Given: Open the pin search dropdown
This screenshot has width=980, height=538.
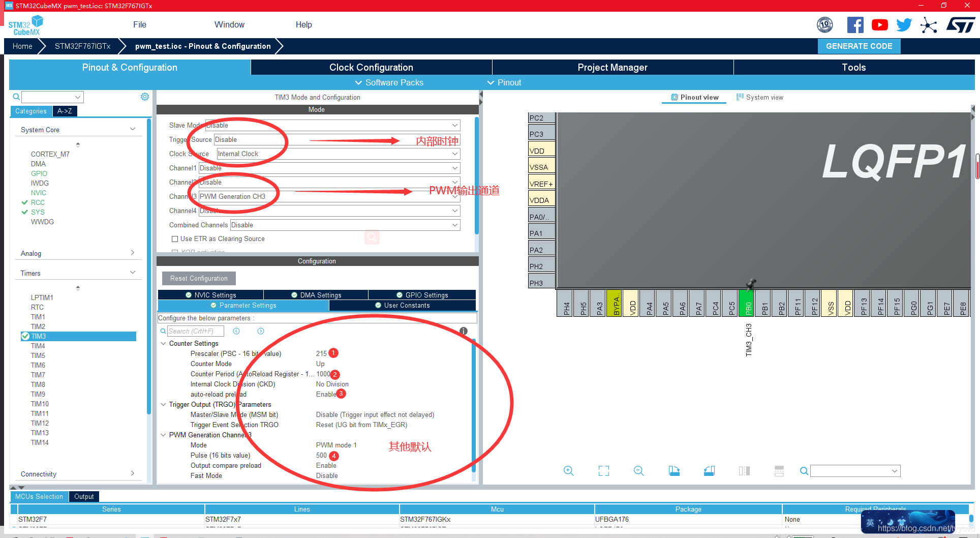Looking at the screenshot, I should [x=895, y=471].
